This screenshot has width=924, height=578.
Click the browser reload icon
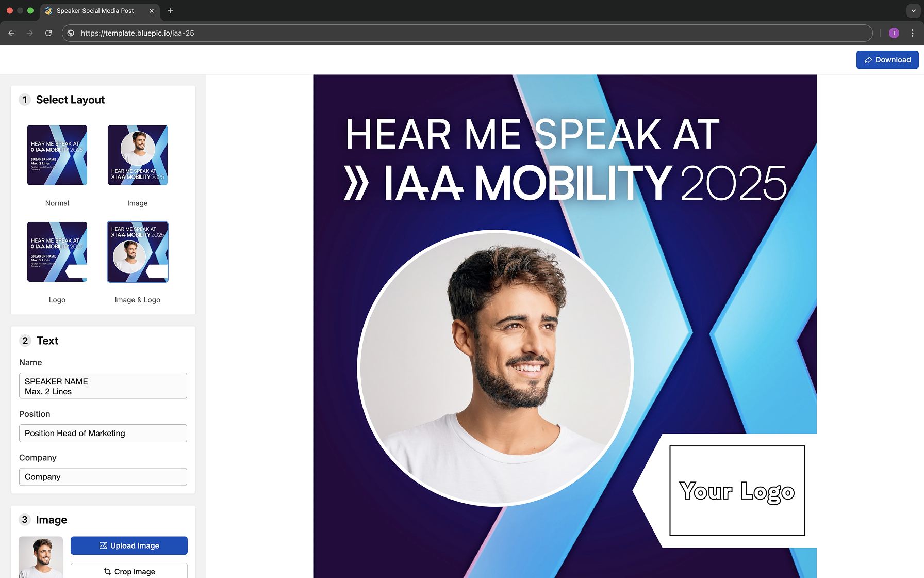tap(48, 33)
